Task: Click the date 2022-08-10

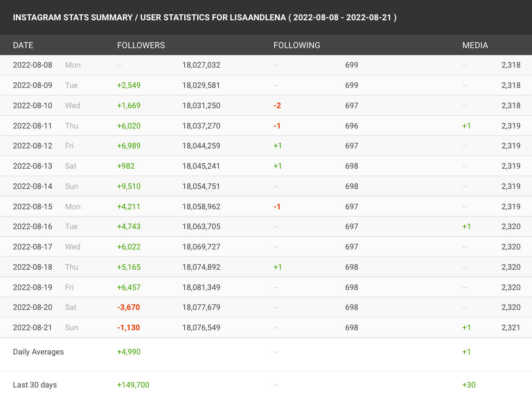Action: click(x=33, y=105)
